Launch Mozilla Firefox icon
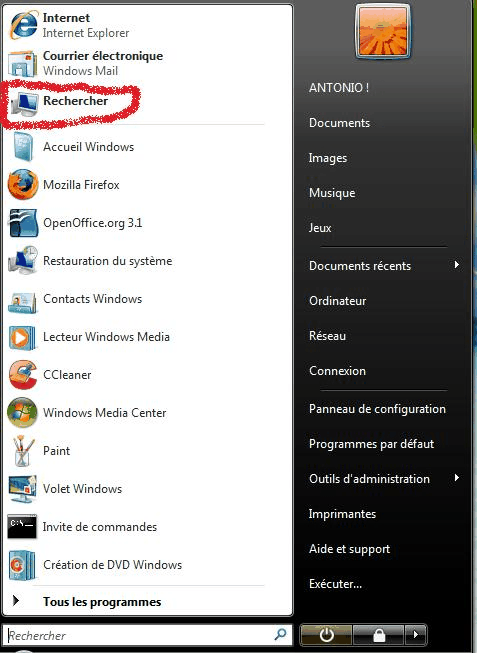The height and width of the screenshot is (653, 477). (23, 184)
